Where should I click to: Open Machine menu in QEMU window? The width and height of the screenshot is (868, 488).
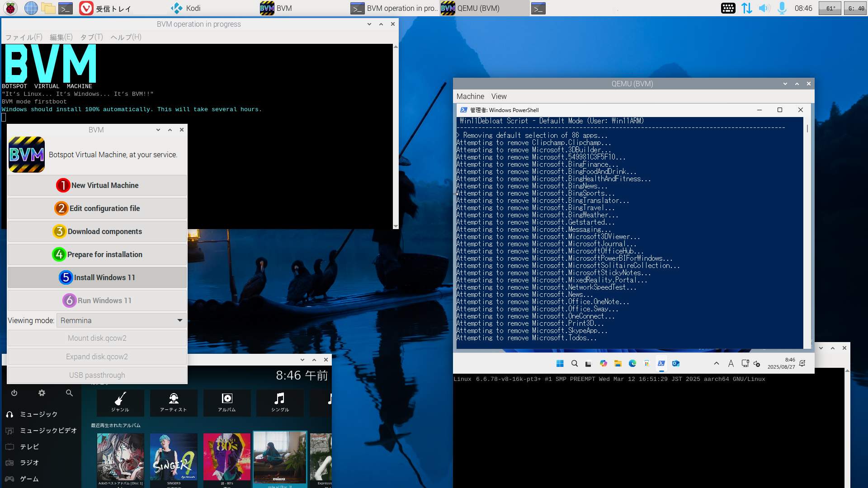pos(470,96)
